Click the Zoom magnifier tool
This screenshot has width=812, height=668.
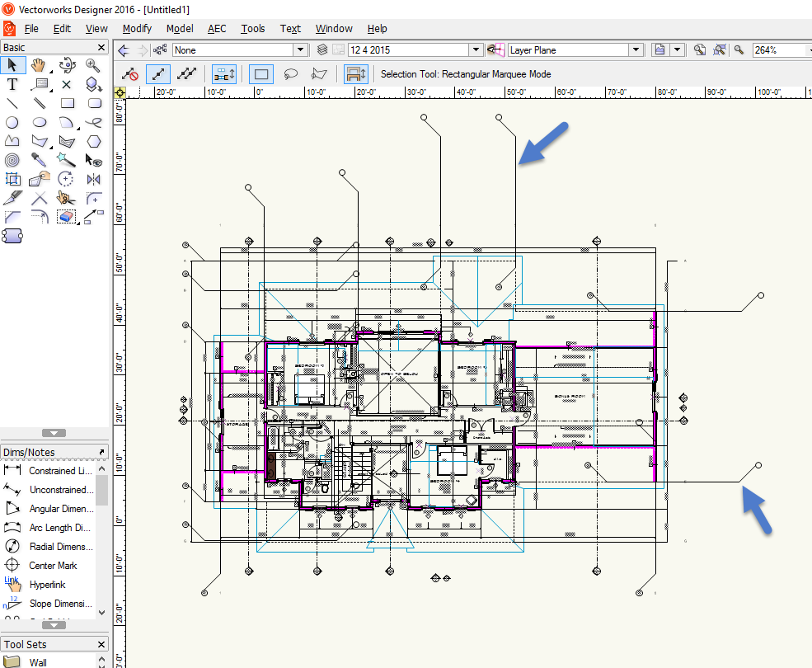tap(93, 65)
